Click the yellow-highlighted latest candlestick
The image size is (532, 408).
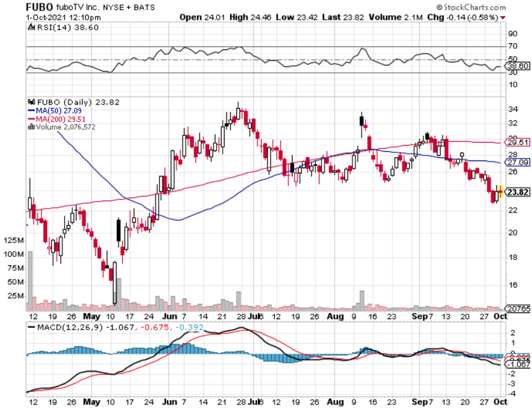[500, 191]
